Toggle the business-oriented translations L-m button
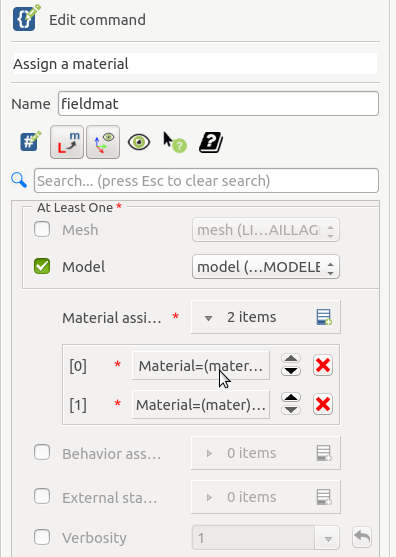The width and height of the screenshot is (396, 557). [67, 142]
